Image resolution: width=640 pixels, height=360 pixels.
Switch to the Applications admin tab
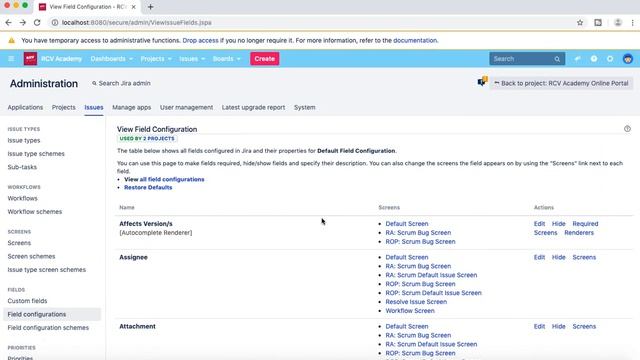25,107
